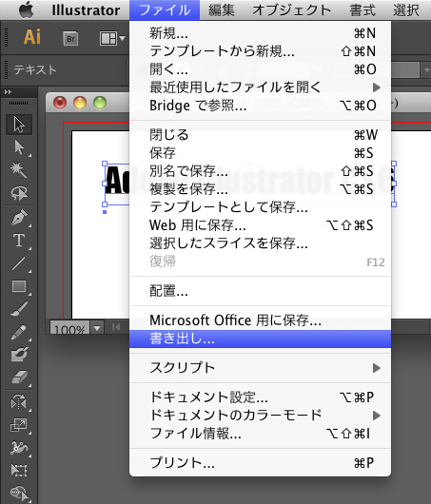The width and height of the screenshot is (431, 504).
Task: Choose 保存 menu item
Action: pos(260,153)
